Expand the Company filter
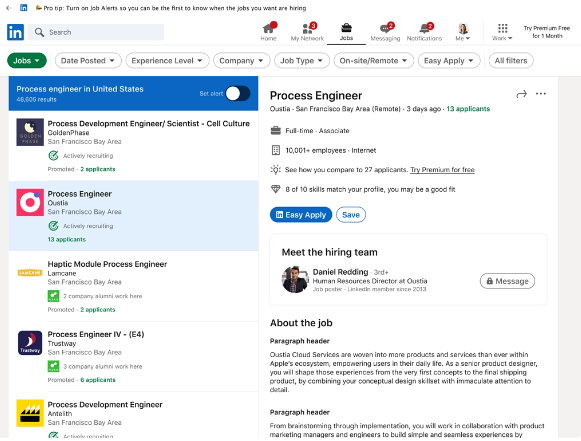 241,60
